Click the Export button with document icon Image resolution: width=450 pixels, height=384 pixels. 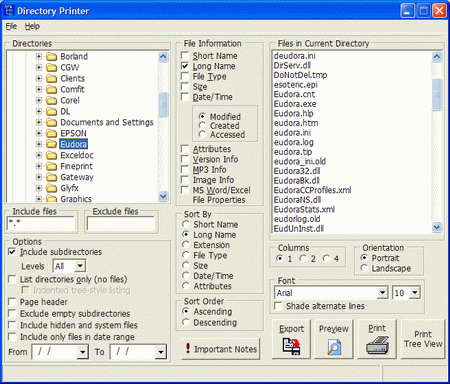pyautogui.click(x=291, y=339)
